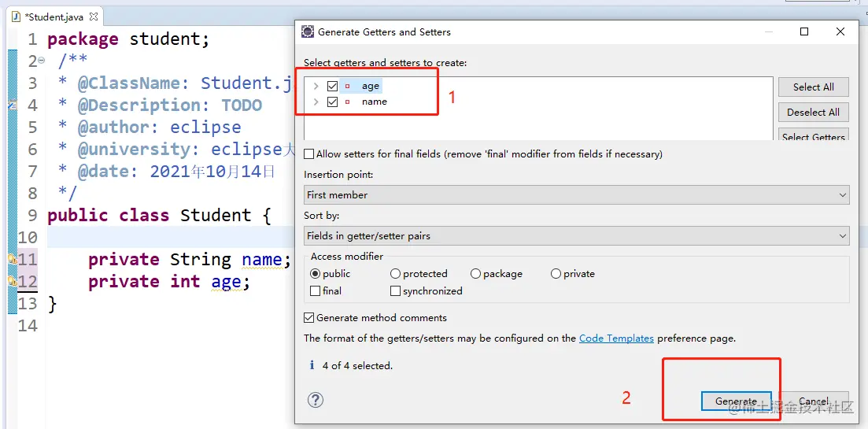Click the Eclipse icon in dialog title bar
The image size is (868, 429).
coord(307,32)
